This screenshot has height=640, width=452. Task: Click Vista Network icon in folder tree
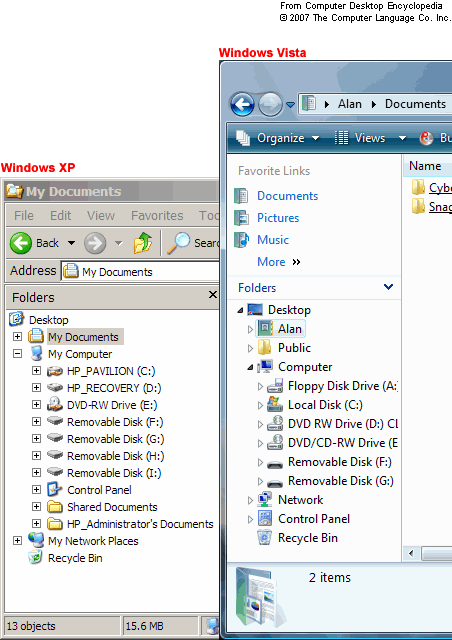click(265, 500)
